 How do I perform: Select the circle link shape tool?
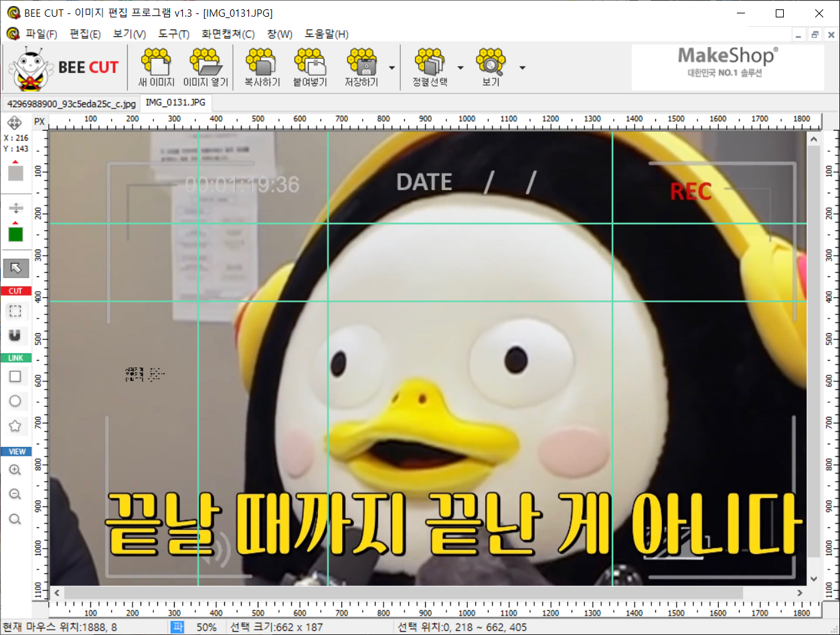point(15,401)
